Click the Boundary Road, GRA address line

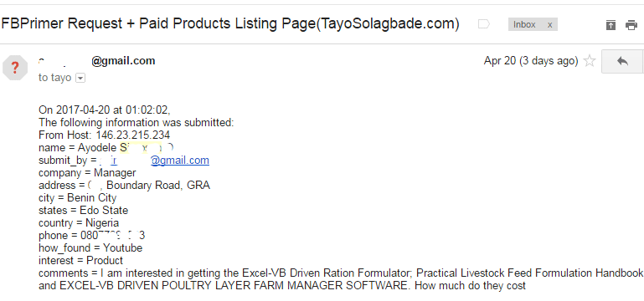(x=124, y=186)
